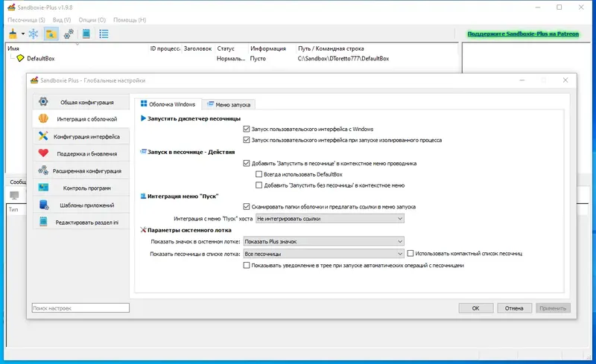The height and width of the screenshot is (364, 596).
Task: Click Путь / Командная строка column header
Action: 331,48
